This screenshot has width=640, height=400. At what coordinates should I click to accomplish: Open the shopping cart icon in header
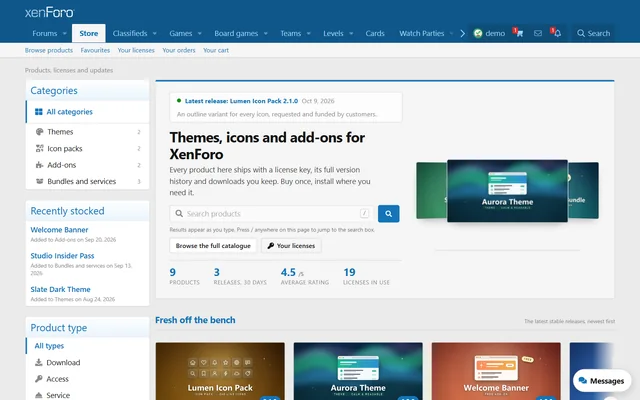click(x=519, y=33)
